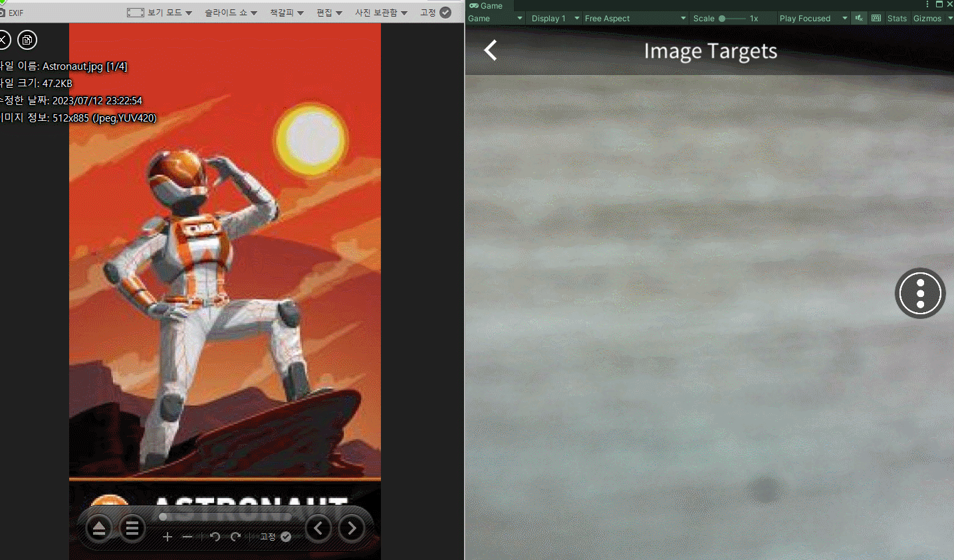Click the modified date 2023/07/12 23:22:54

pos(97,101)
